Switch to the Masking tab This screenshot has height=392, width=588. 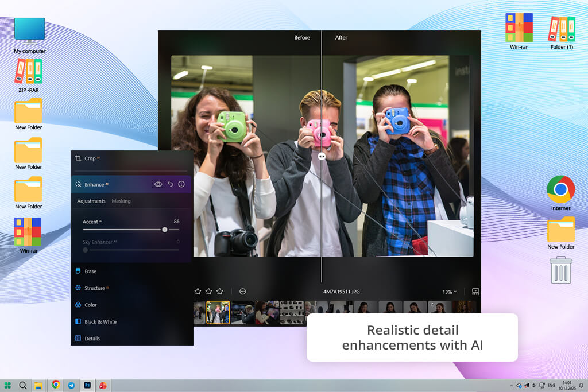pos(121,201)
